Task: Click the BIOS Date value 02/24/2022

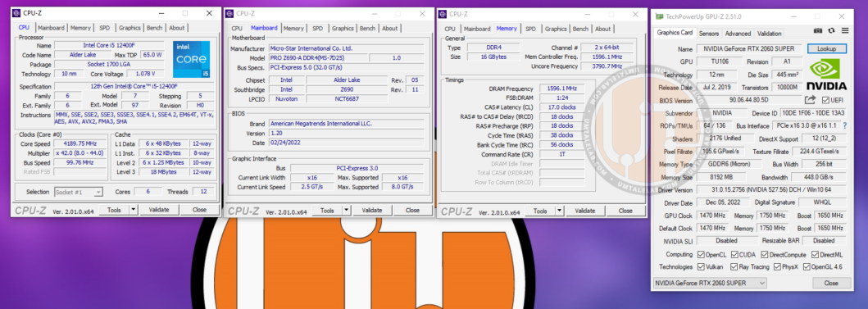Action: (346, 143)
